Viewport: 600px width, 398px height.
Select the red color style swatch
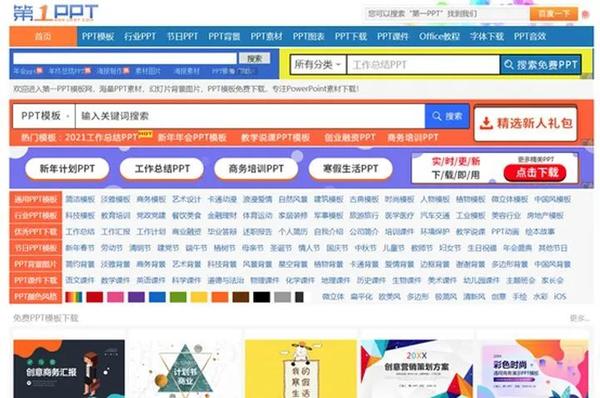click(95, 297)
